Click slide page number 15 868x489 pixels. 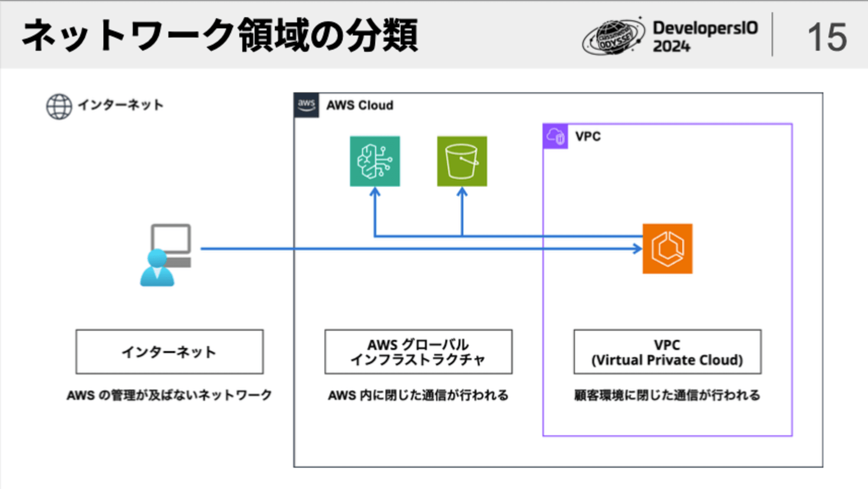coord(827,37)
